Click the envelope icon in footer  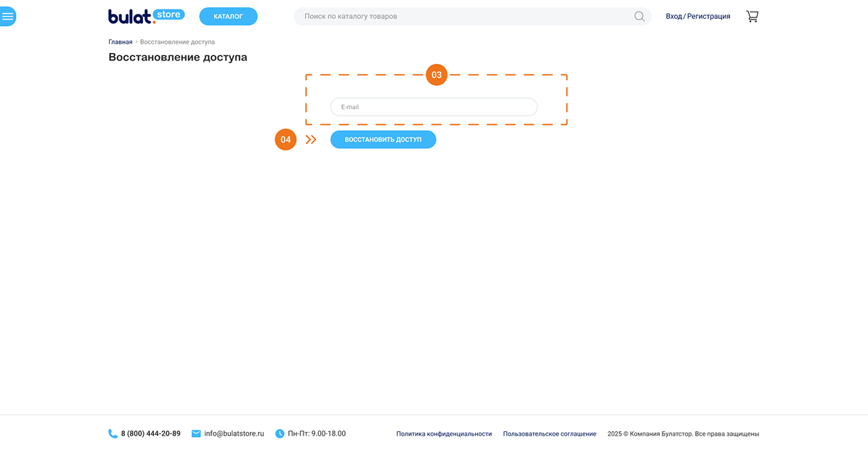[196, 434]
